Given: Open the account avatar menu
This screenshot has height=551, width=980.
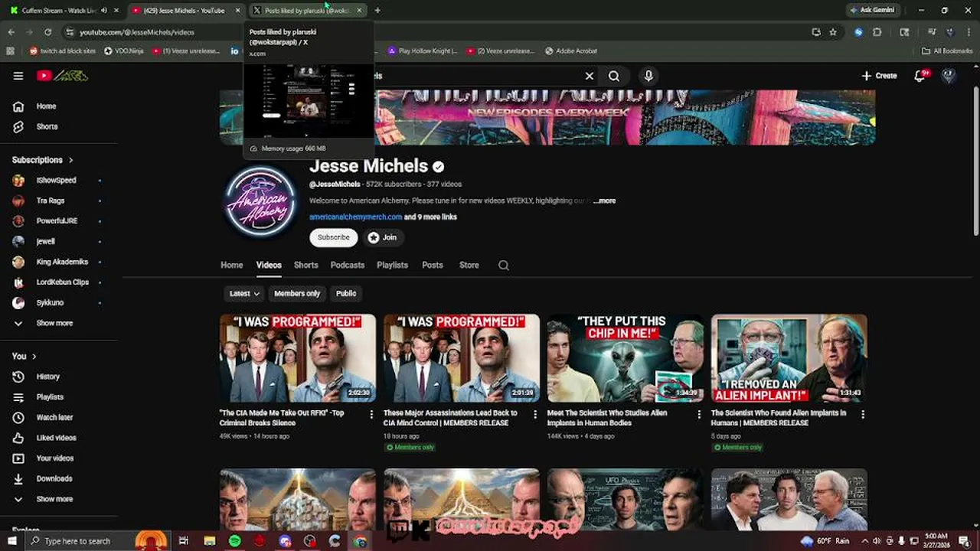Looking at the screenshot, I should point(949,76).
